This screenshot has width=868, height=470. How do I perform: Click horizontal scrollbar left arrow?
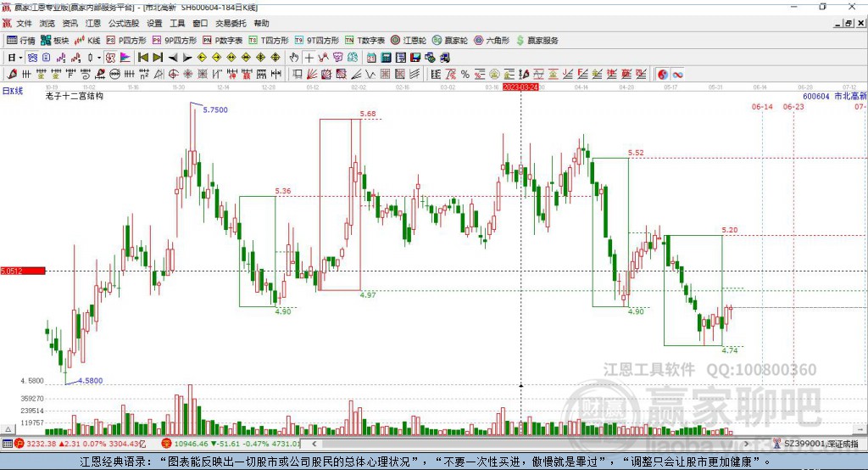pyautogui.click(x=314, y=444)
